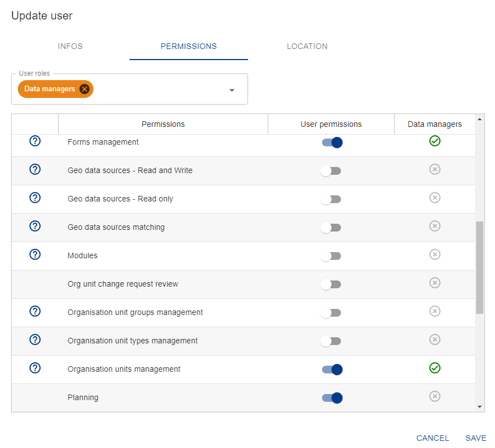
Task: Click the green check for Forms management
Action: coord(435,141)
